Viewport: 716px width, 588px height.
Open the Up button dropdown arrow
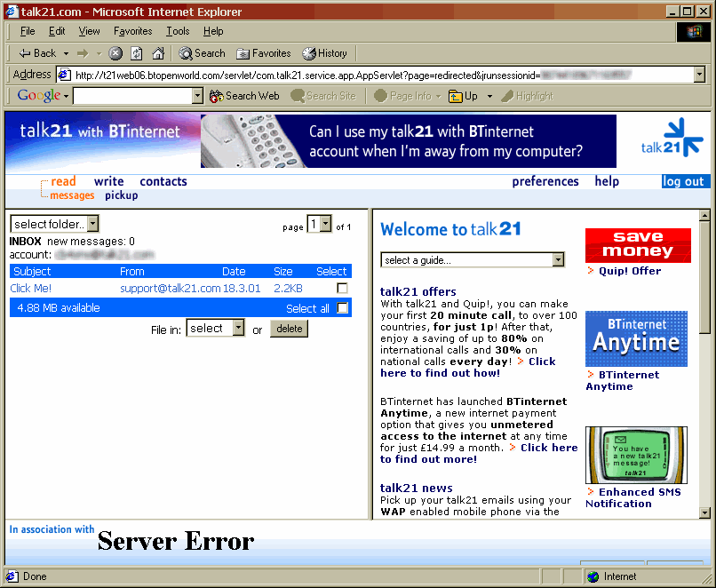tap(490, 96)
